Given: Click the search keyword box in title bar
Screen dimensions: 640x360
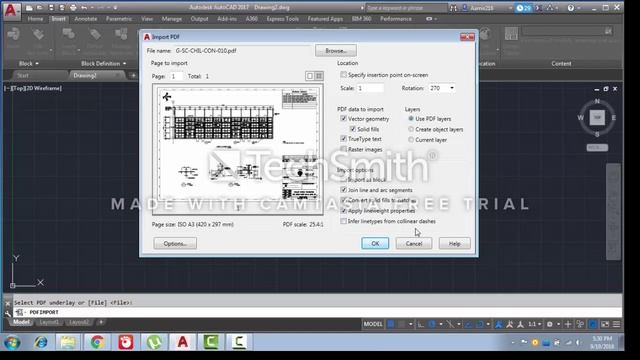Looking at the screenshot, I should (x=406, y=8).
